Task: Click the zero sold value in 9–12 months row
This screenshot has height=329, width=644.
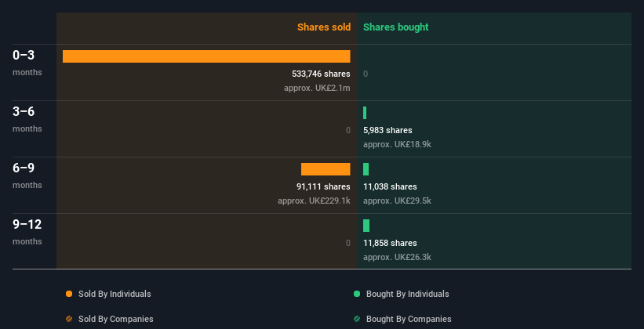Action: (x=348, y=244)
